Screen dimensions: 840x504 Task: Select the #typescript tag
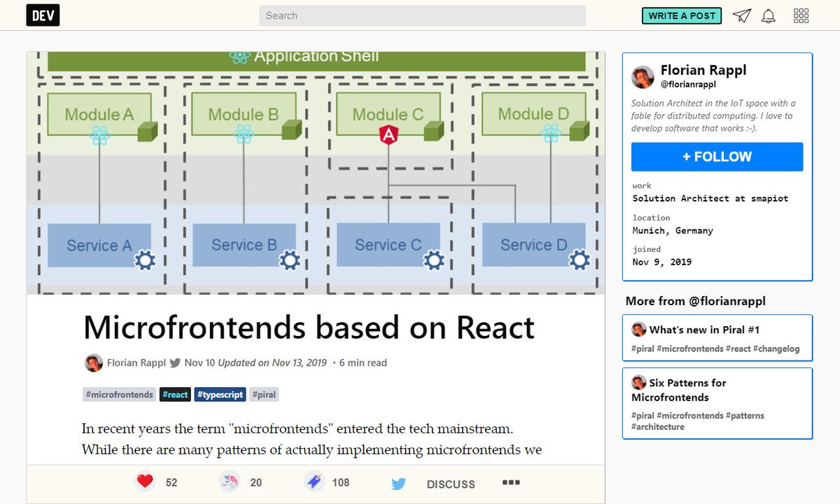(x=220, y=394)
